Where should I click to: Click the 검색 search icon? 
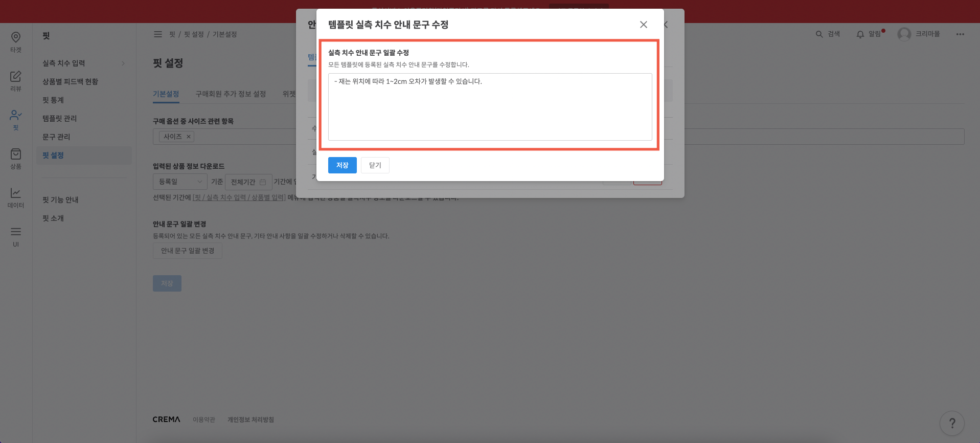(x=819, y=34)
